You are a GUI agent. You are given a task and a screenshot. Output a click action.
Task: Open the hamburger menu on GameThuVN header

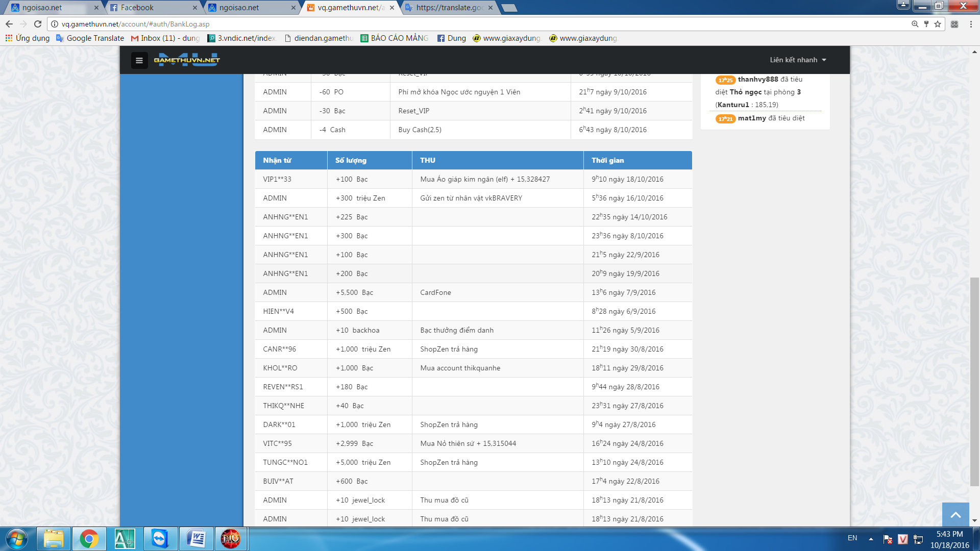click(x=139, y=60)
